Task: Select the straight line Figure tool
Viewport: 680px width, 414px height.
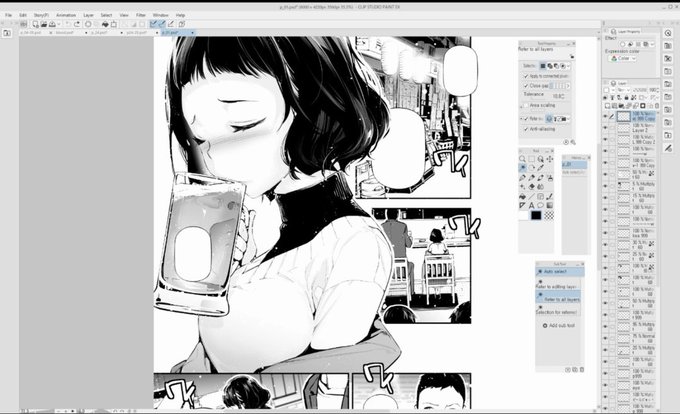Action: [531, 196]
